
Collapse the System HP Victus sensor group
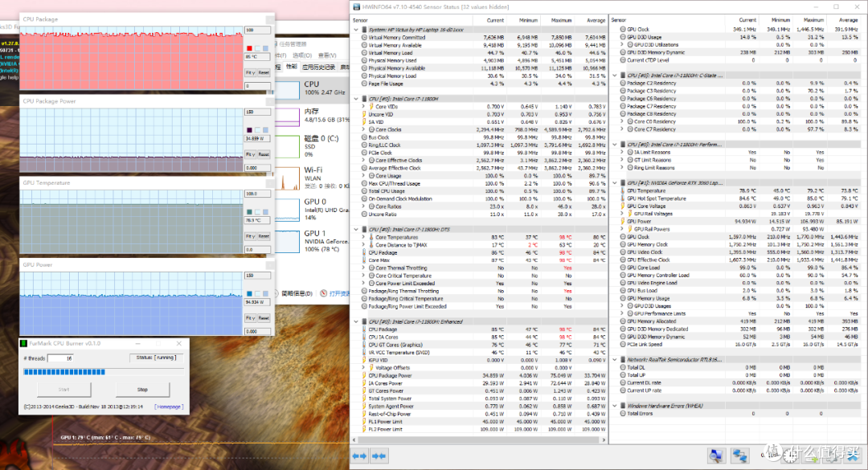356,30
